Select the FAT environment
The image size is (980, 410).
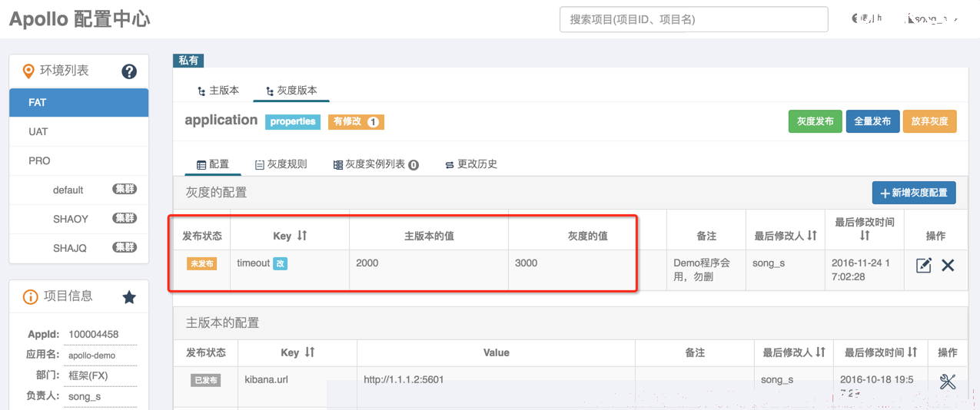(x=78, y=102)
